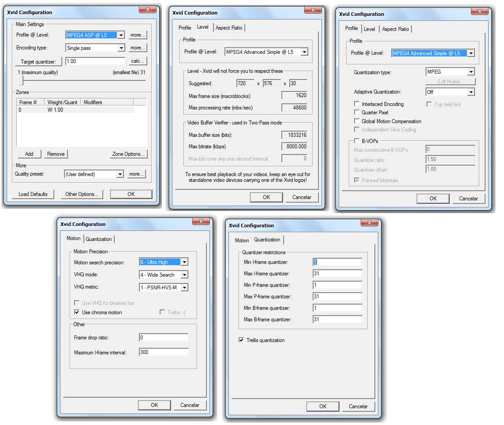504x425 pixels.
Task: Open Motion search precision dropdown
Action: click(x=164, y=262)
